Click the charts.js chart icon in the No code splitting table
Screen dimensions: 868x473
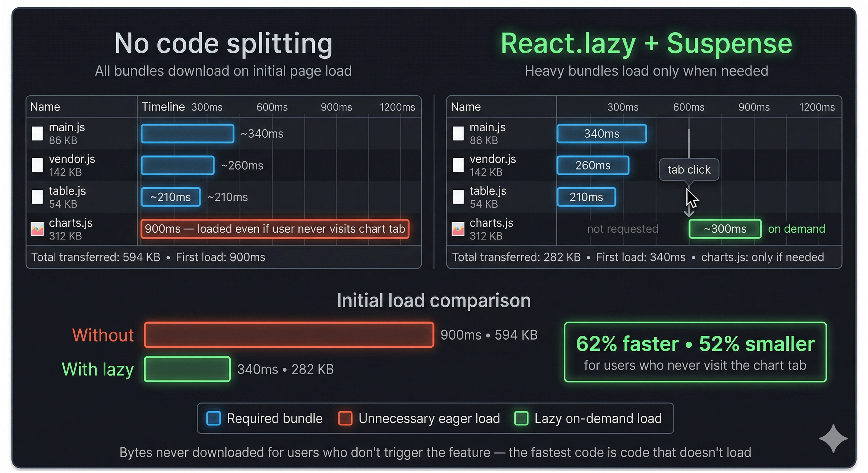coord(37,229)
